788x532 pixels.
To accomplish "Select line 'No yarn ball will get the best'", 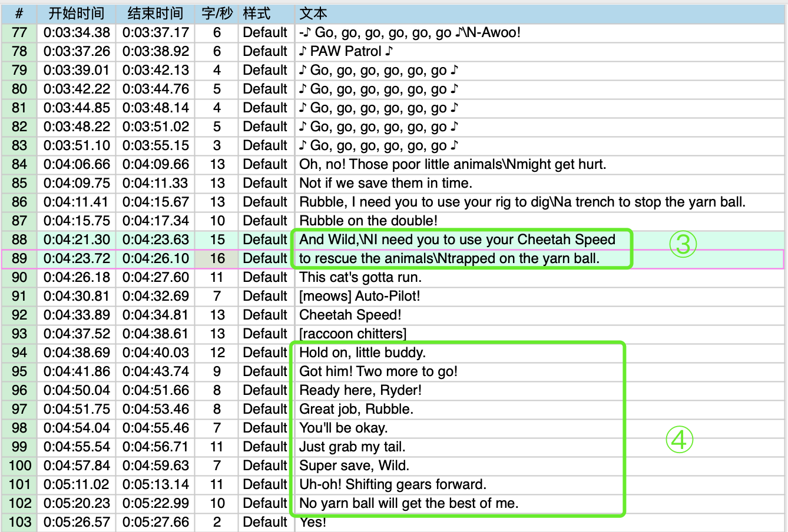I will (x=409, y=503).
